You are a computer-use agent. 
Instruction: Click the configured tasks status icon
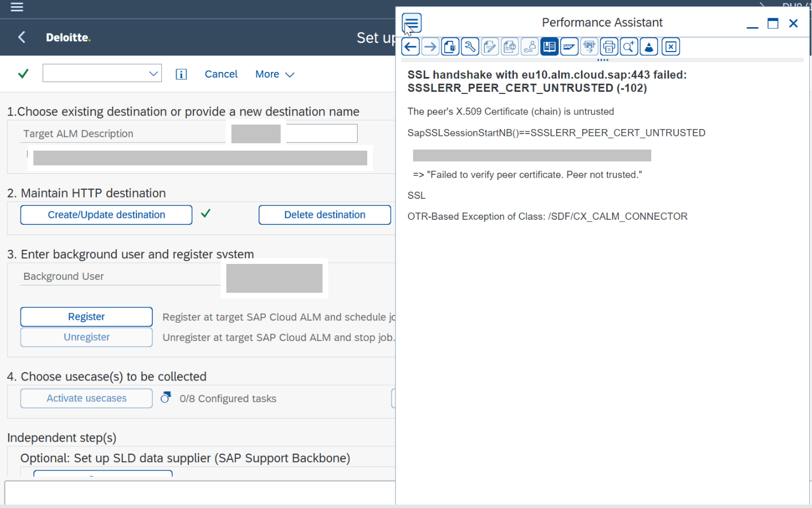[x=166, y=398]
